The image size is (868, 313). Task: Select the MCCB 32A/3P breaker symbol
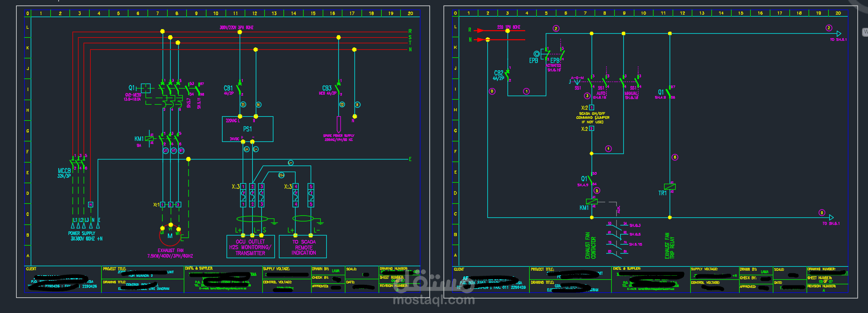(78, 163)
